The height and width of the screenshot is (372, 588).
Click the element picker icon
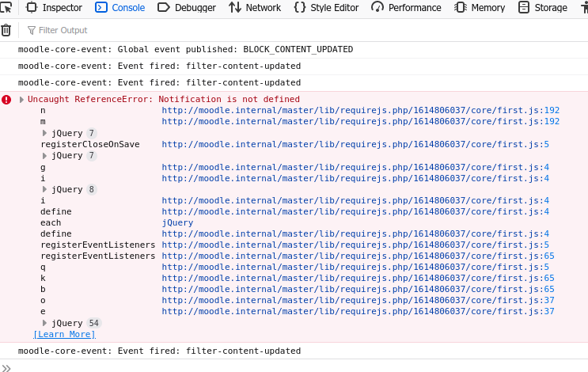tap(6, 7)
